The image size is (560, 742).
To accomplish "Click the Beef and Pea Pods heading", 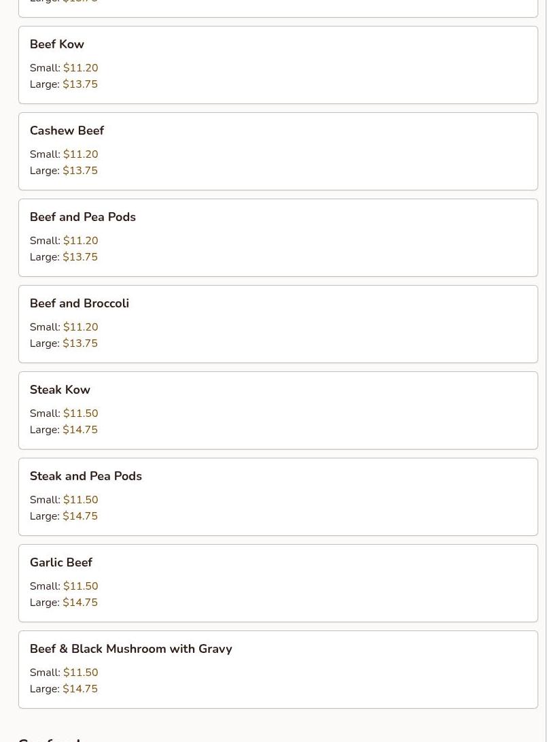I will point(83,217).
